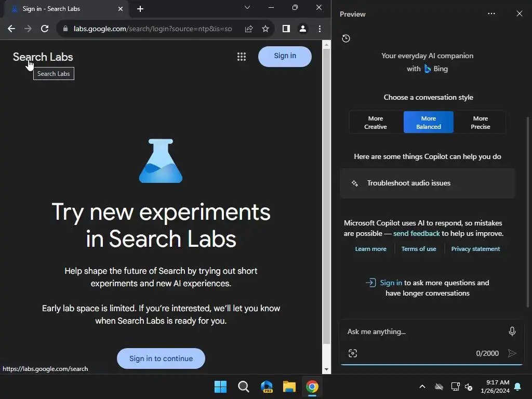Image resolution: width=532 pixels, height=399 pixels.
Task: Open the clock showing 9:17 AM
Action: tap(495, 387)
